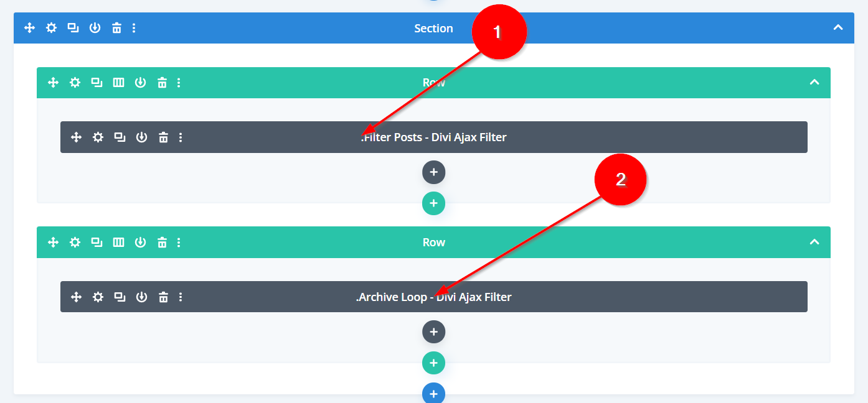Viewport: 868px width, 403px height.
Task: Open more options for Filter Posts module
Action: point(181,137)
